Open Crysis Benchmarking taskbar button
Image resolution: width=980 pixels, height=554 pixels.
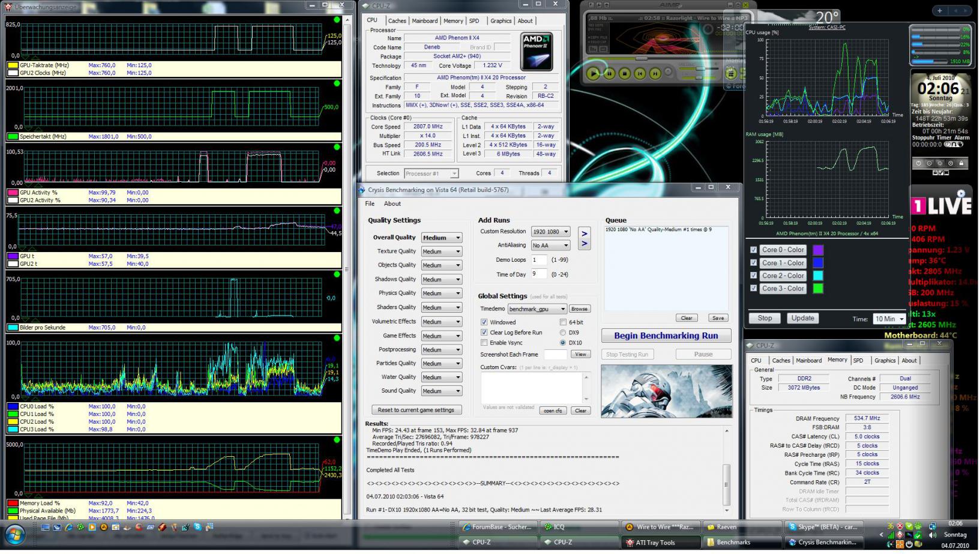click(x=823, y=542)
